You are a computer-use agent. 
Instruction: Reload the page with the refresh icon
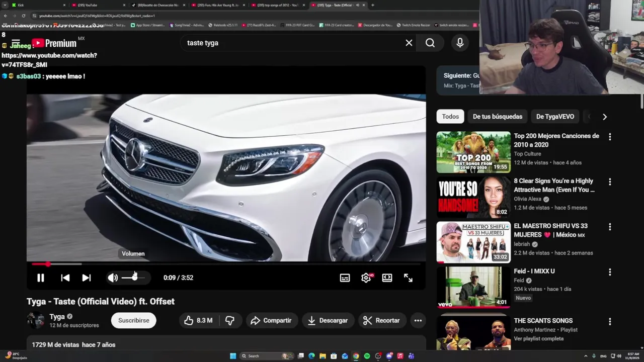23,16
